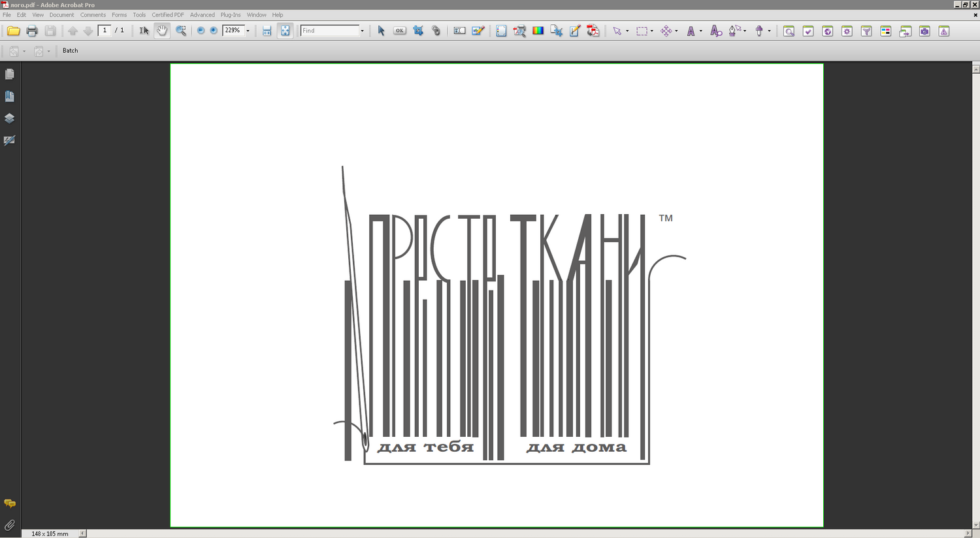This screenshot has width=980, height=538.
Task: Zoom out with the minus button
Action: 201,31
